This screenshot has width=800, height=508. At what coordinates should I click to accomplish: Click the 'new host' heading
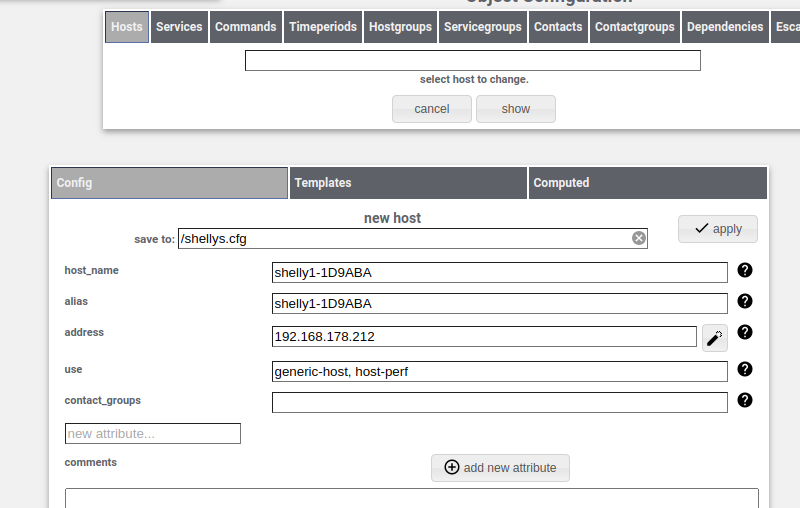(x=392, y=218)
